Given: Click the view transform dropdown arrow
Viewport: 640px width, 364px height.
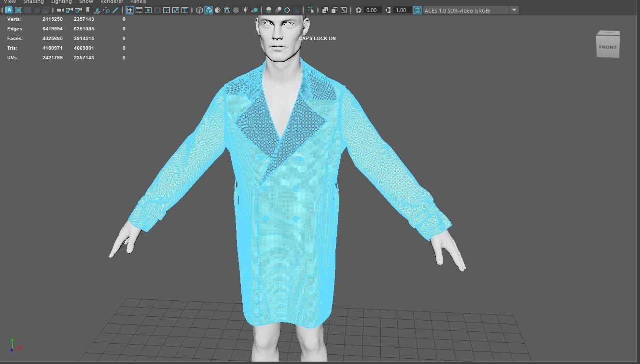Looking at the screenshot, I should (514, 10).
